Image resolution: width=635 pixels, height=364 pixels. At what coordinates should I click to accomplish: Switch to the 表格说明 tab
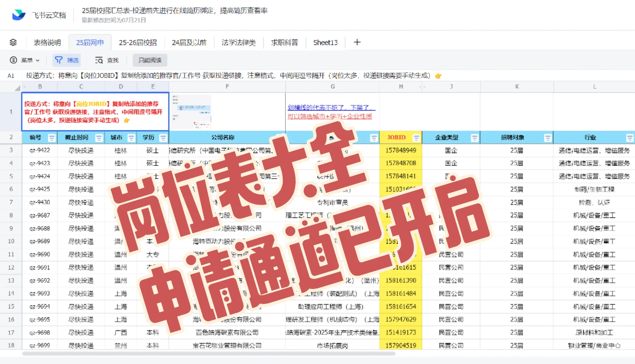(47, 42)
